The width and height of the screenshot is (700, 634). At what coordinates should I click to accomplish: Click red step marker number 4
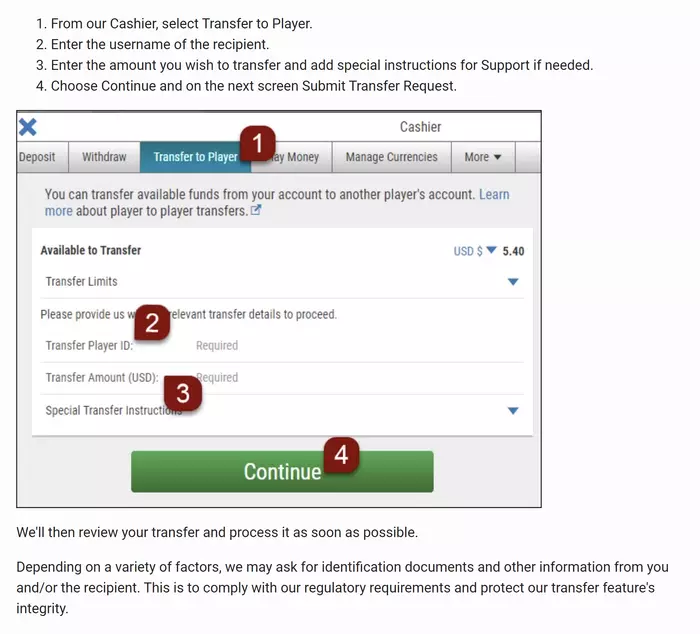(x=342, y=455)
